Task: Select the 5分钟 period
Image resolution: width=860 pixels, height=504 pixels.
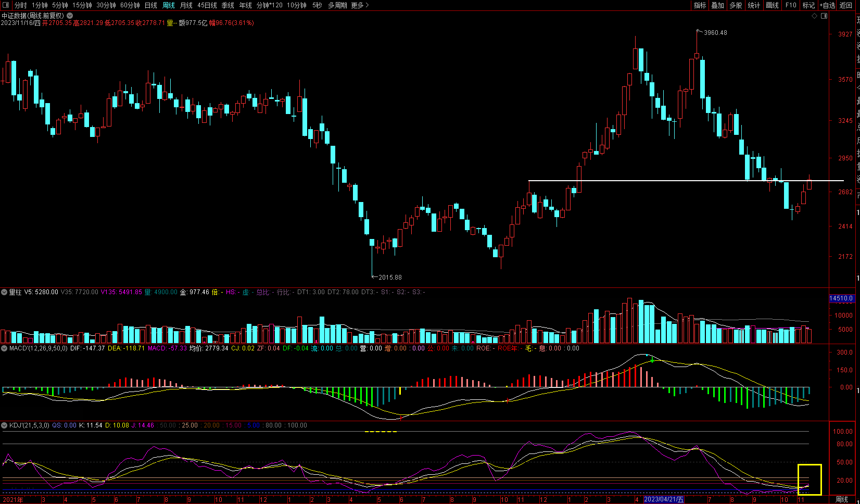Action: pyautogui.click(x=60, y=5)
